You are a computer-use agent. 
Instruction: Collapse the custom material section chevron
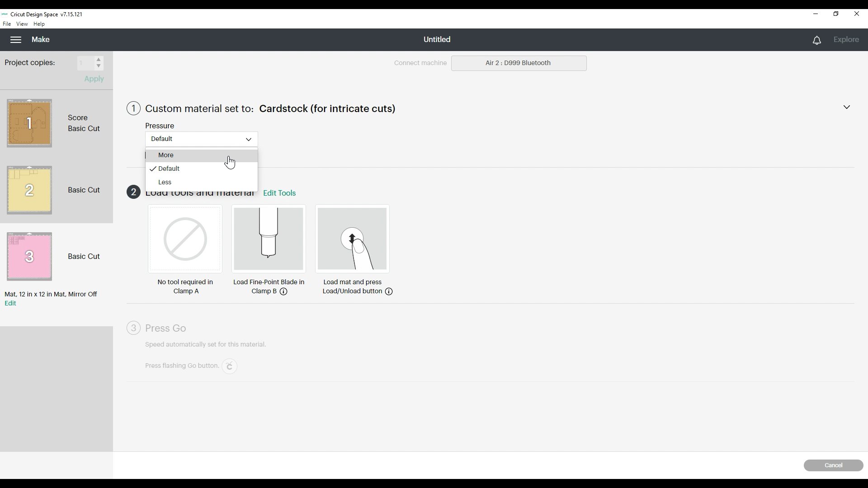(x=846, y=107)
